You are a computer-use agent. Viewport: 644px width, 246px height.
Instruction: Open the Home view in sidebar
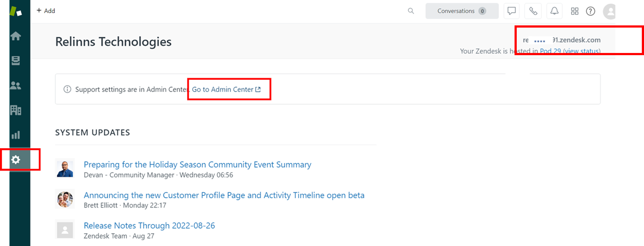[x=16, y=36]
